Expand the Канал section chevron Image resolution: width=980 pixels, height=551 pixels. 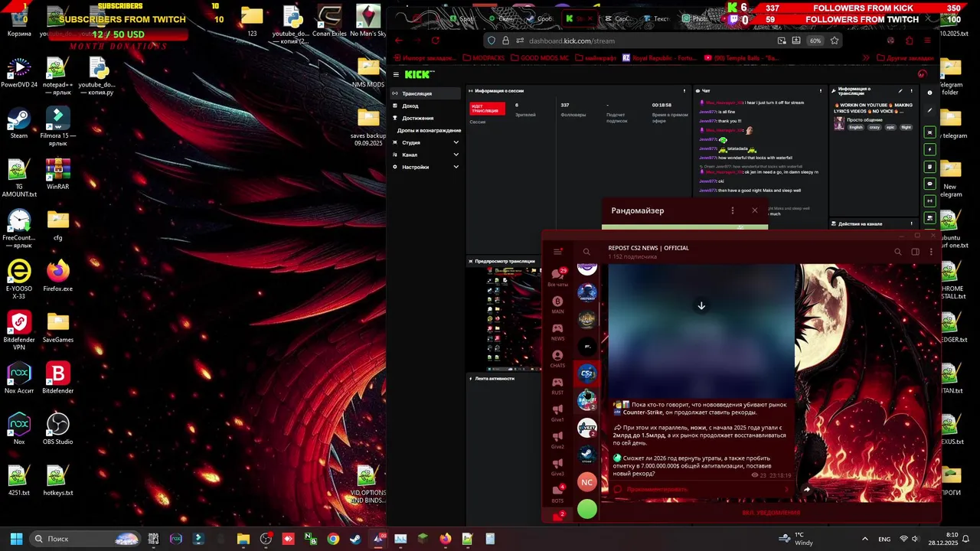click(456, 155)
